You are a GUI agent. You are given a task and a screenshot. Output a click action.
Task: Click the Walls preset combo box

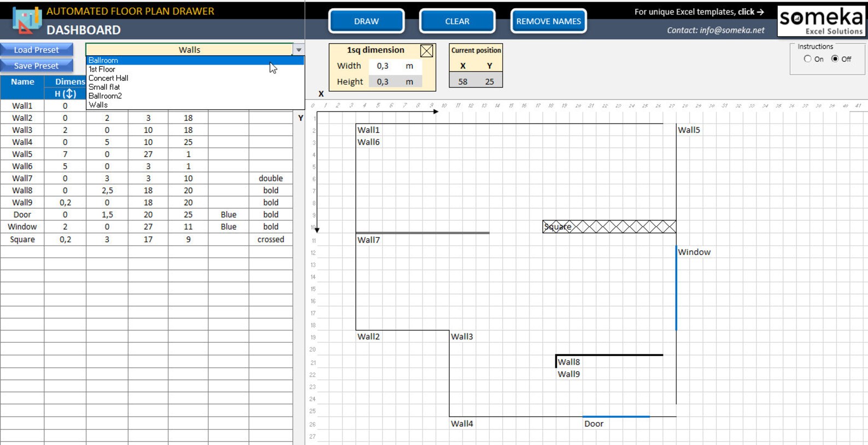(189, 50)
